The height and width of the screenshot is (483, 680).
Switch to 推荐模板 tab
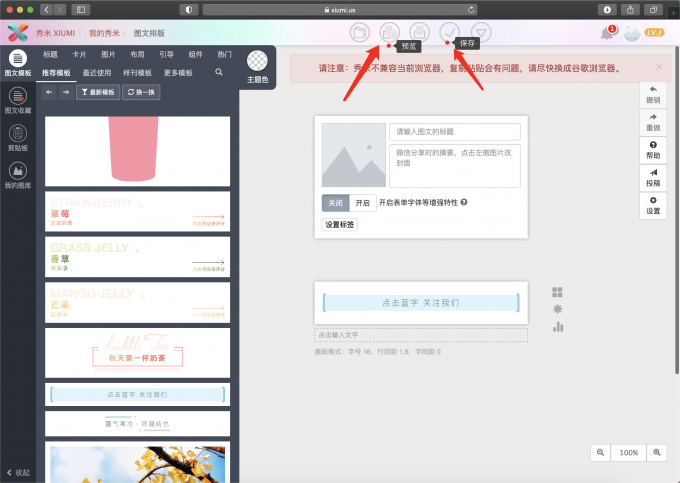(56, 73)
